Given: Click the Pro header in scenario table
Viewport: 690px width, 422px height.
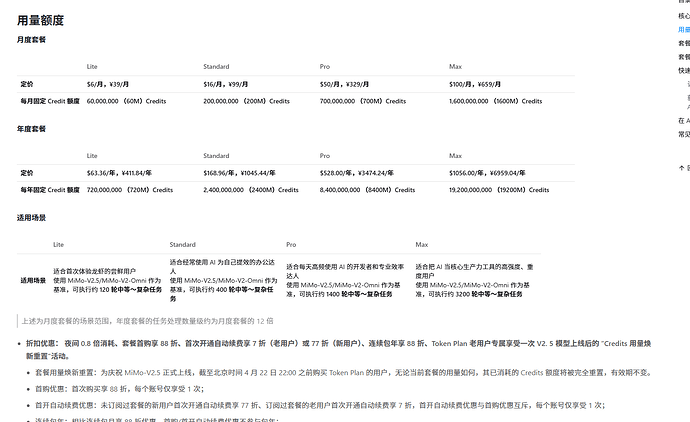Looking at the screenshot, I should tap(291, 245).
